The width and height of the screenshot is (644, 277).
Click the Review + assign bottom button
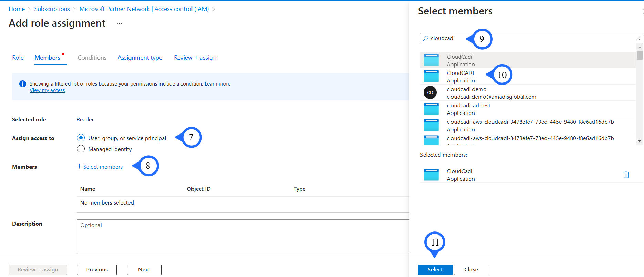pyautogui.click(x=38, y=270)
